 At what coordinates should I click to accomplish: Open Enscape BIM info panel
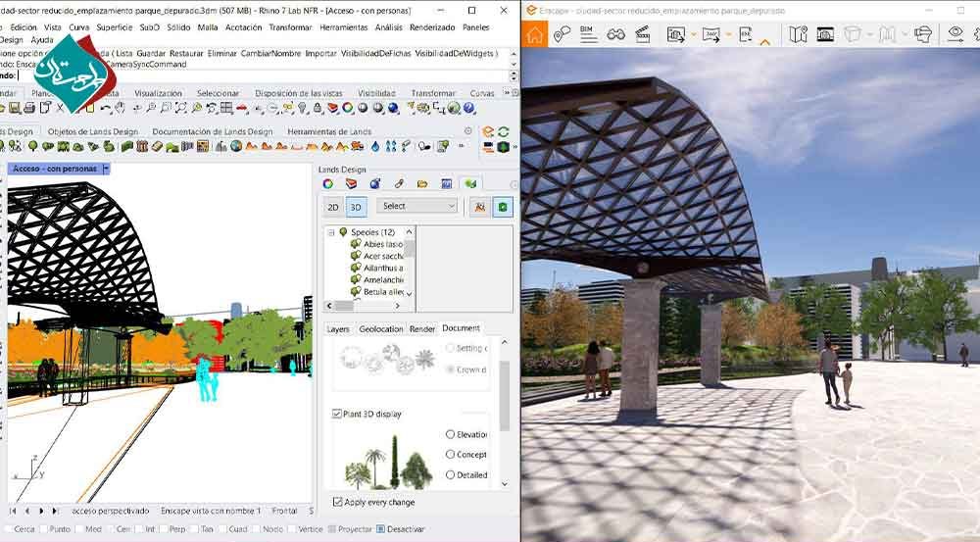(587, 33)
